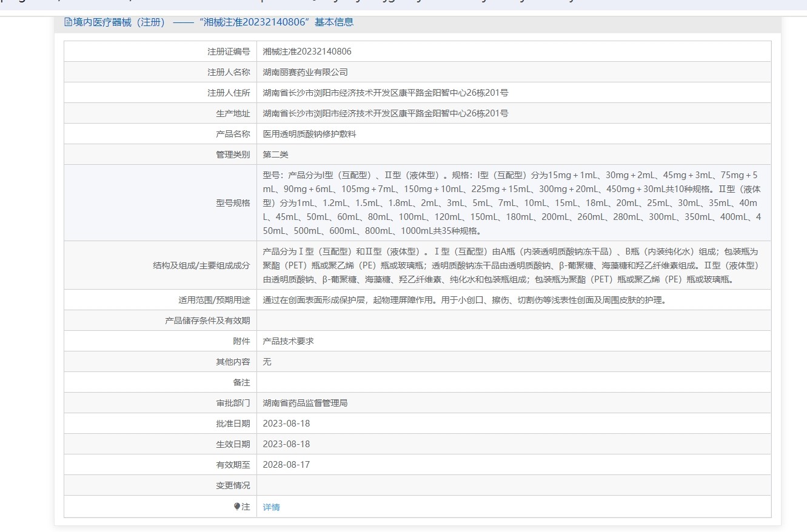Click the 注册证编号 label cell

point(161,52)
